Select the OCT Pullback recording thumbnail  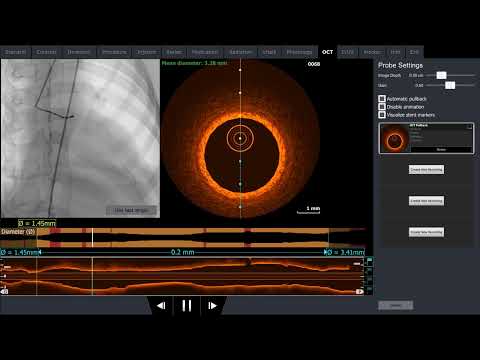click(395, 139)
